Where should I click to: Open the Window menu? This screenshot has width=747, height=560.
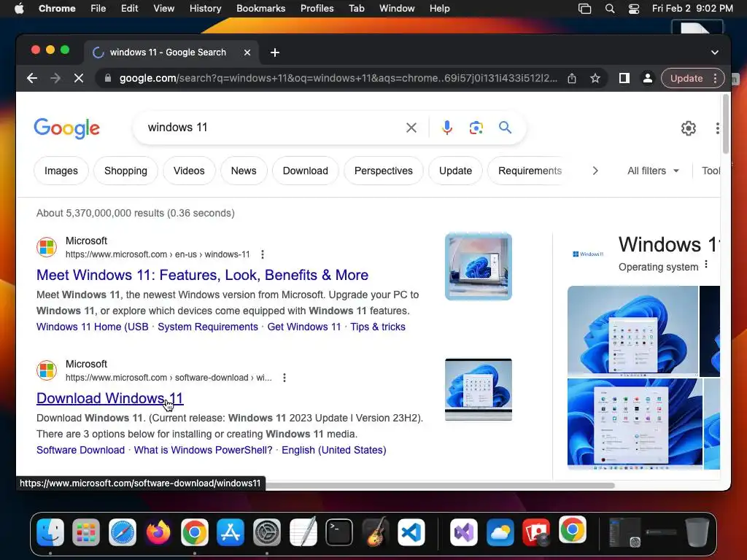pos(397,9)
